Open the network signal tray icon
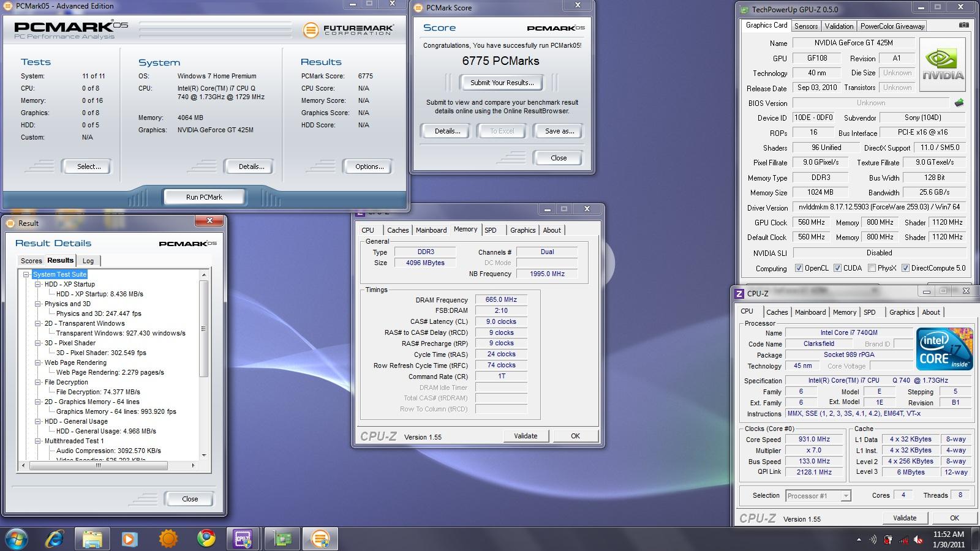This screenshot has height=551, width=980. (x=903, y=539)
